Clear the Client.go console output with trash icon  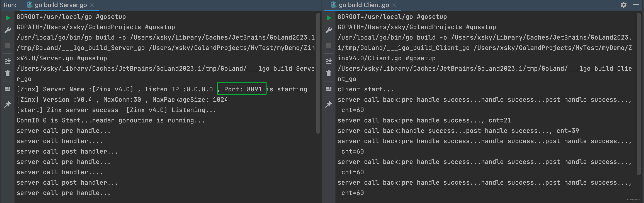coord(329,73)
